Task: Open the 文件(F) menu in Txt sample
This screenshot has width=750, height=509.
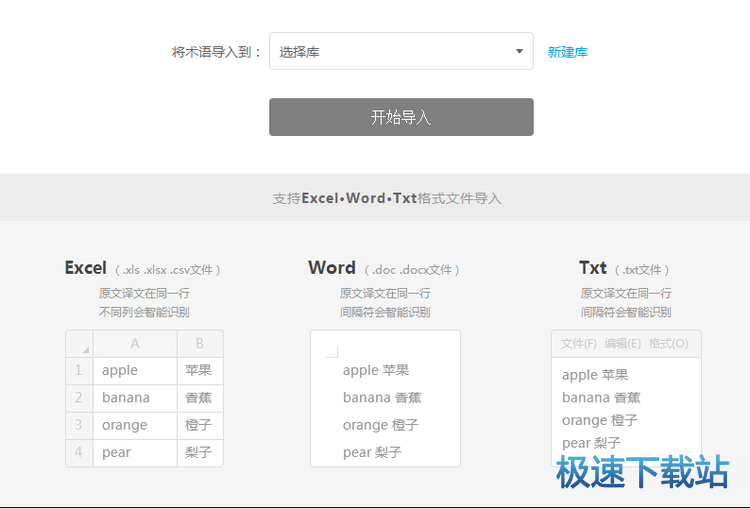Action: click(579, 344)
